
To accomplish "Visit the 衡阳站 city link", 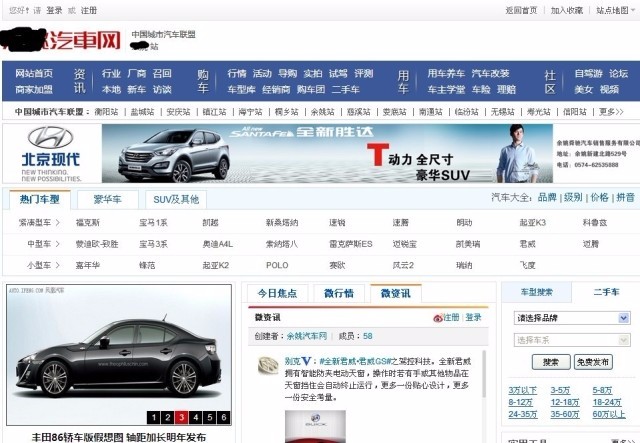I will click(107, 111).
